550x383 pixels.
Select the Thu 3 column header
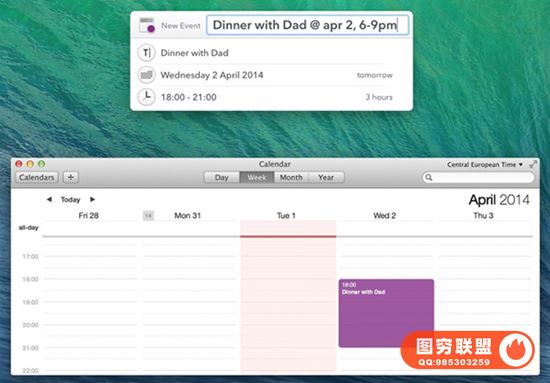pyautogui.click(x=483, y=215)
